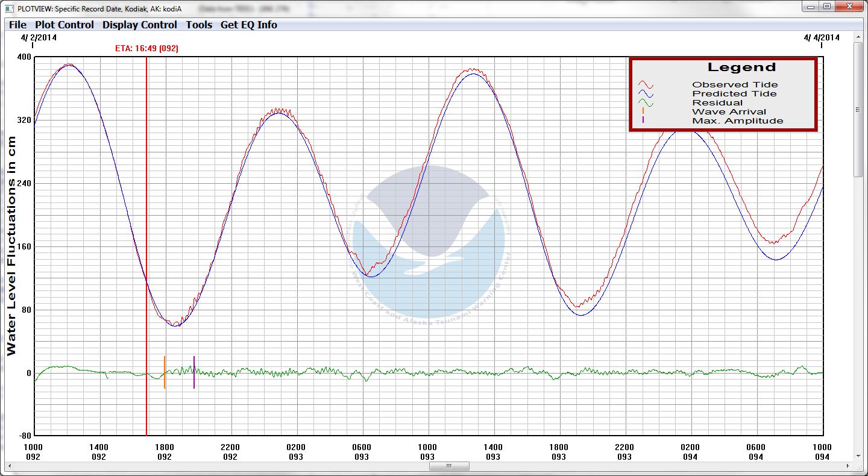
Task: Click the 0200 094 time axis label
Action: click(690, 452)
